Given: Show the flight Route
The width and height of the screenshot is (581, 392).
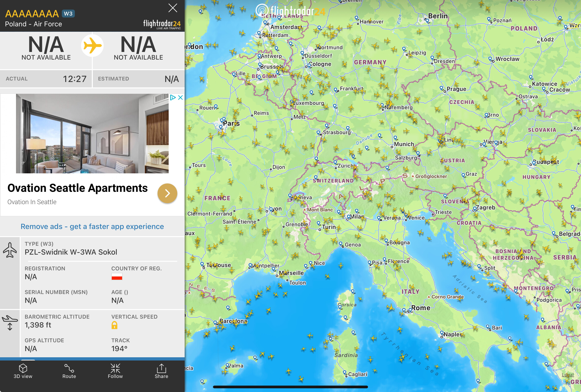Looking at the screenshot, I should click(69, 371).
